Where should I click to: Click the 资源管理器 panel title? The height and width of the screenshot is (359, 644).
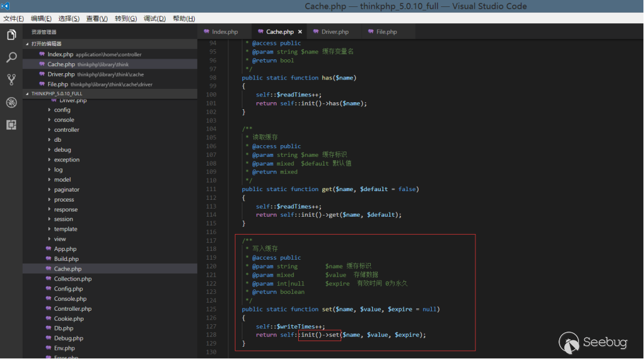[44, 32]
